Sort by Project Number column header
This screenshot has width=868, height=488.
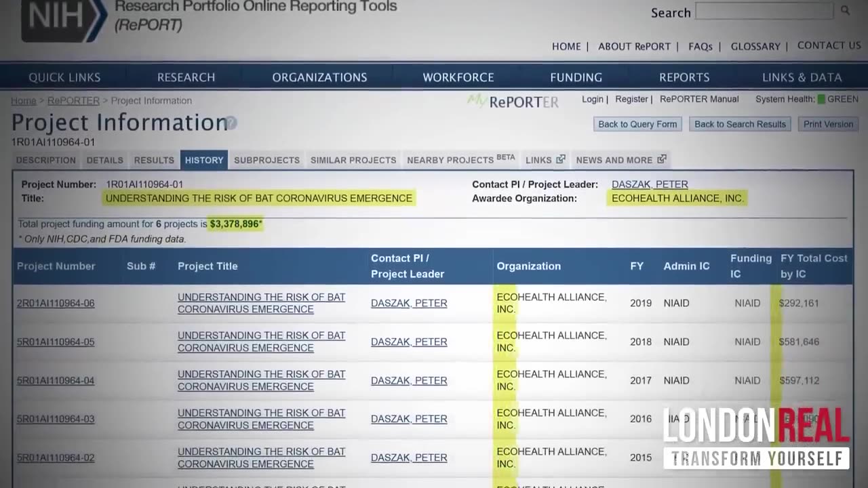(56, 266)
